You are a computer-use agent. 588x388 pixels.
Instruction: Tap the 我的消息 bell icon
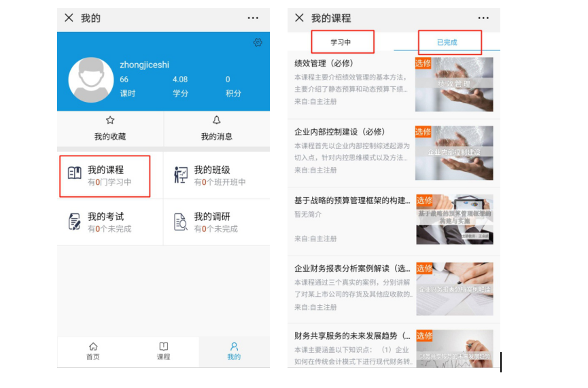click(x=217, y=120)
